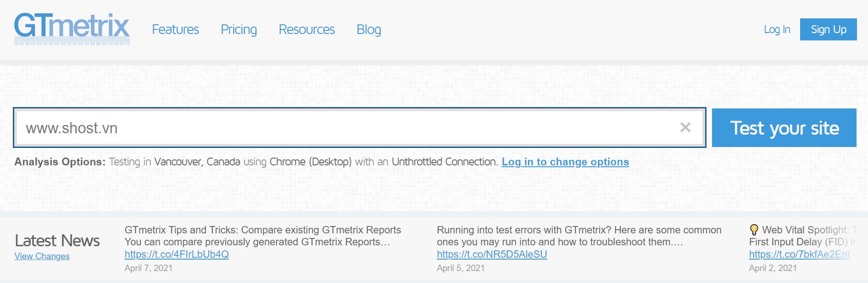Viewport: 868px width, 283px height.
Task: Click the GTmetrix logo
Action: (72, 28)
